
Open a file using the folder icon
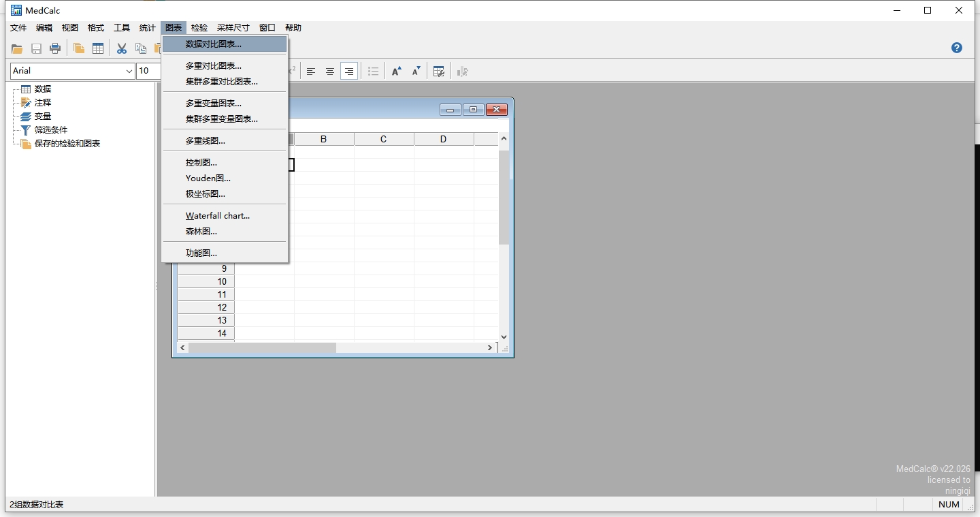(x=16, y=48)
